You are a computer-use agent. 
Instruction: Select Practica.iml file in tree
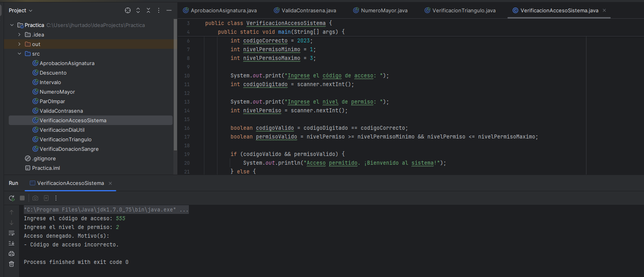[46, 168]
